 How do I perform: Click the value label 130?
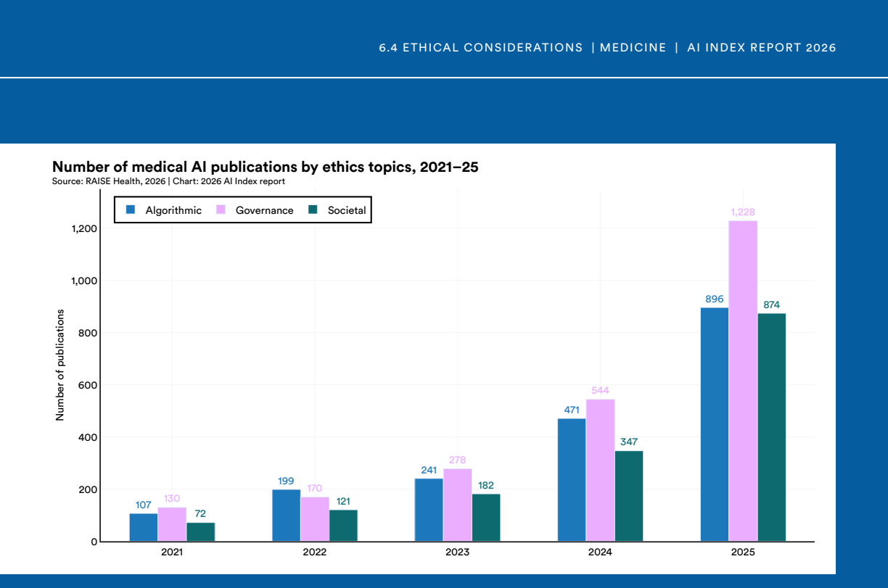pyautogui.click(x=172, y=498)
